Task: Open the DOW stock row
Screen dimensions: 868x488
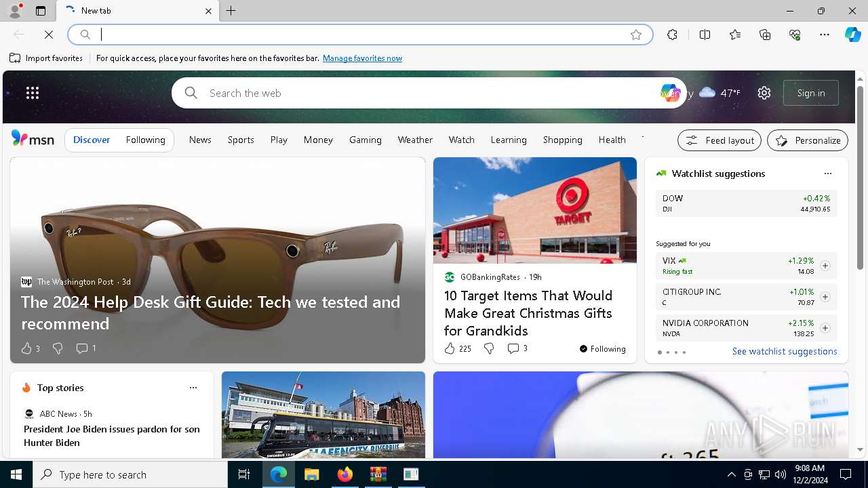Action: point(747,203)
